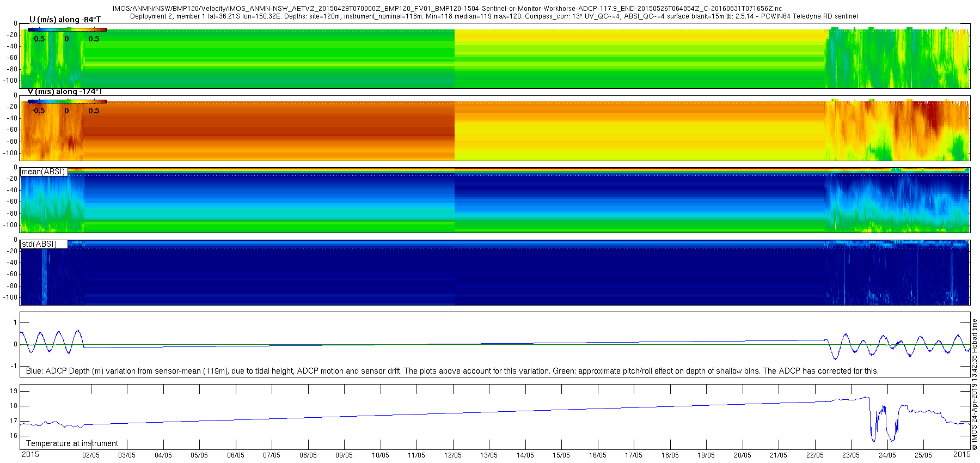This screenshot has height=463, width=980.
Task: Click the '1' tick on the ADCP depth variation axis
Action: (x=15, y=322)
